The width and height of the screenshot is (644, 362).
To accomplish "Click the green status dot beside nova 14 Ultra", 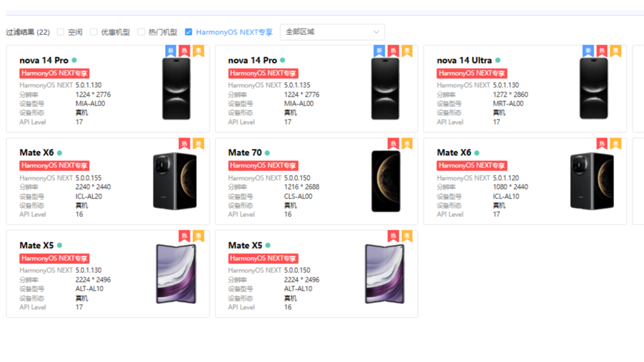I will click(497, 60).
